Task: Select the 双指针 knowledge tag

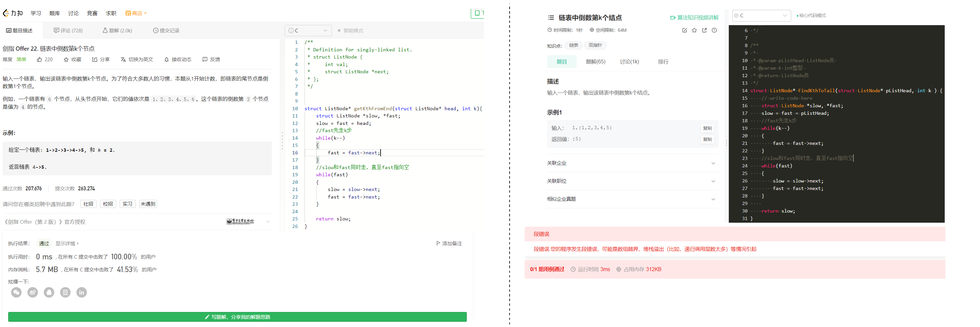Action: (x=596, y=45)
